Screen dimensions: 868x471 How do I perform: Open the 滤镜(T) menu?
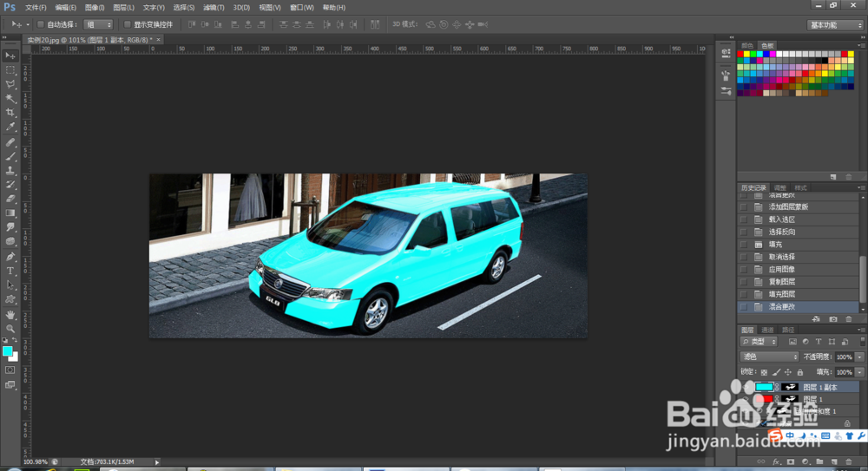(213, 7)
